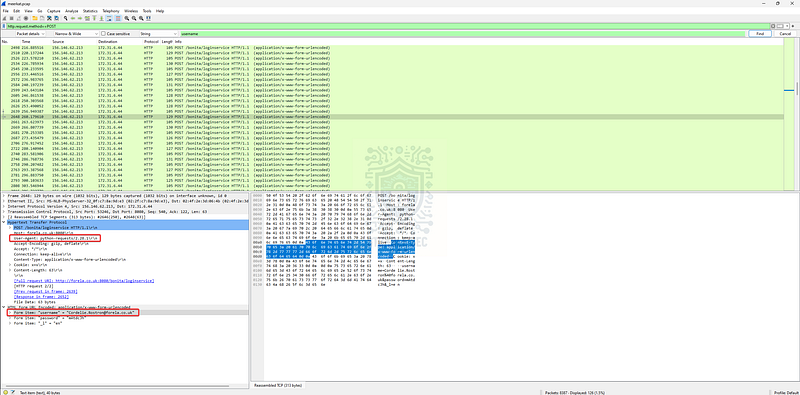Expand the Frame 2648 tree node
The image size is (800, 395).
coord(4,196)
